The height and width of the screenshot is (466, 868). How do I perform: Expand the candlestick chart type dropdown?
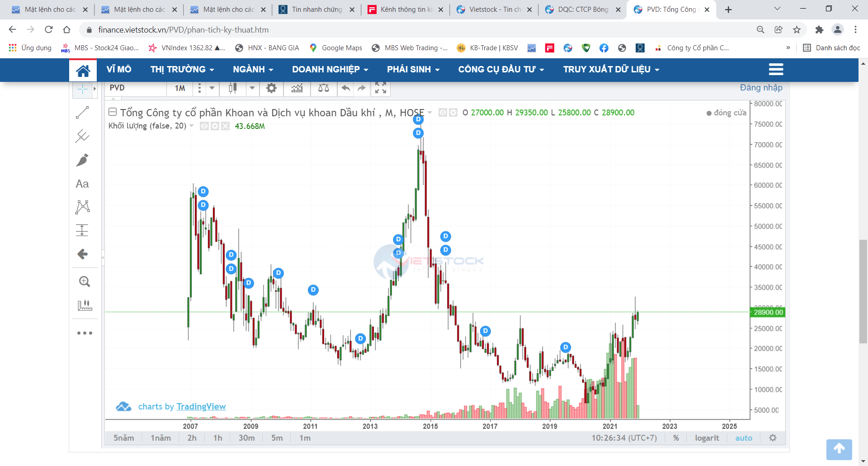(252, 88)
